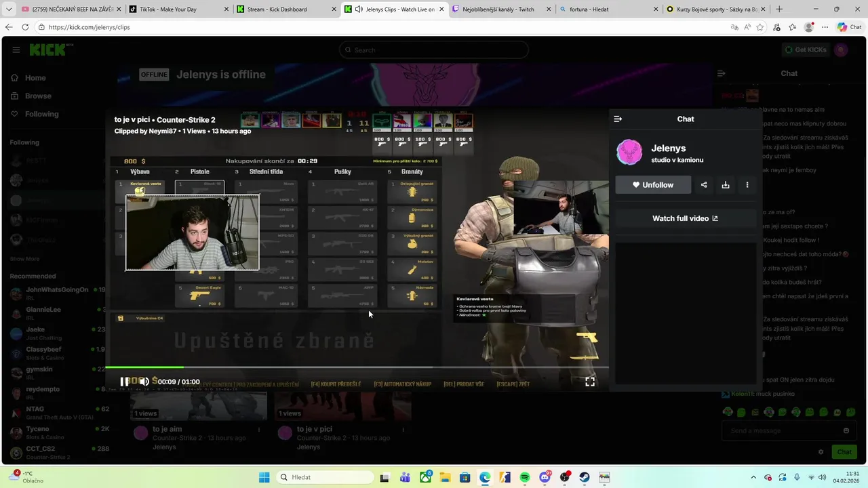
Task: Open 'to je aim' clip thumbnail
Action: click(x=199, y=406)
